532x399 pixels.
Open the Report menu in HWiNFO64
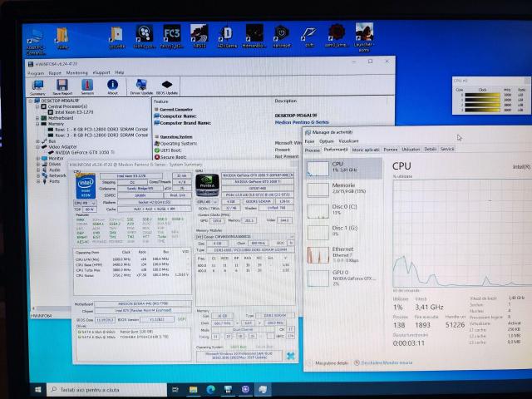tap(55, 73)
